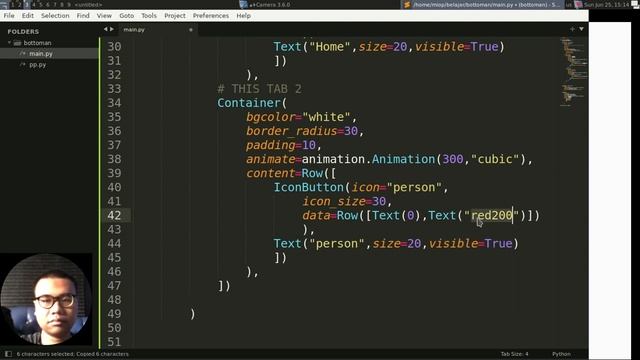Click IconButton on line 40
Image resolution: width=640 pixels, height=360 pixels.
pos(309,187)
